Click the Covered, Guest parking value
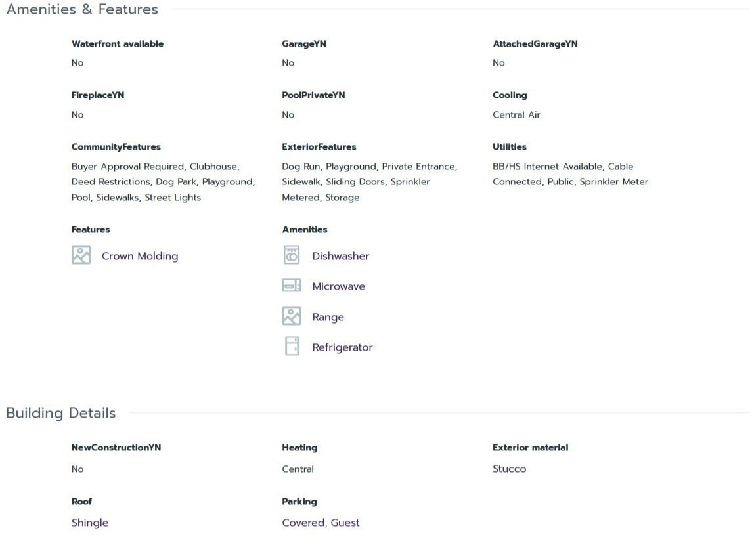752x560 pixels. (x=321, y=523)
